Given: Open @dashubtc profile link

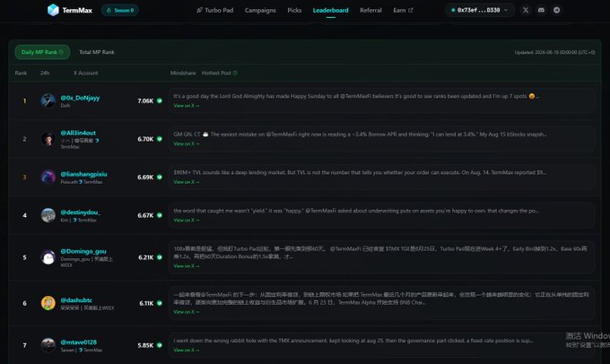Looking at the screenshot, I should click(x=76, y=299).
